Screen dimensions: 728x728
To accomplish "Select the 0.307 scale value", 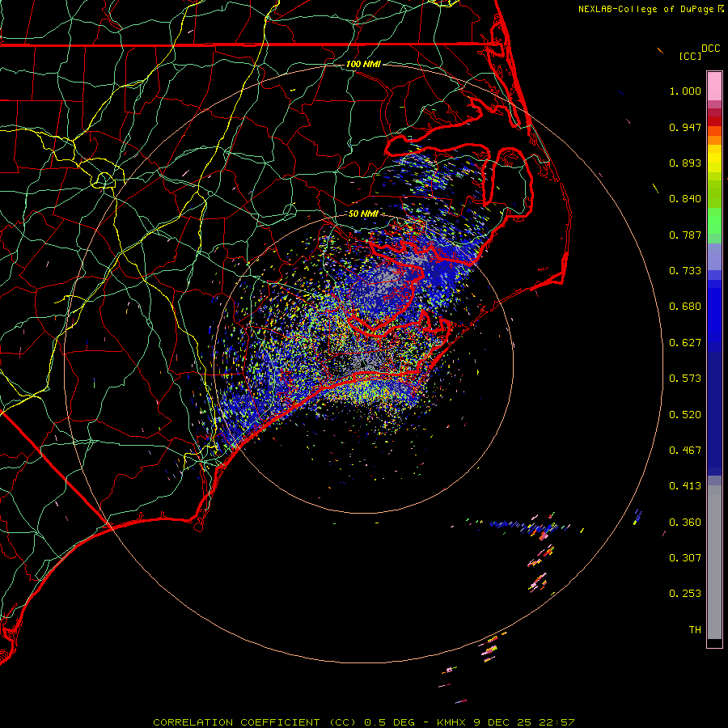I will point(685,558).
